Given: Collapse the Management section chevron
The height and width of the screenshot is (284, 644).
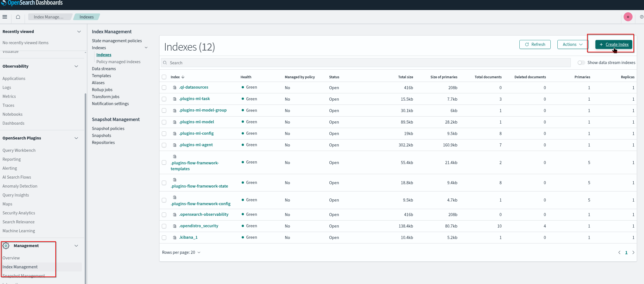Looking at the screenshot, I should coord(76,246).
